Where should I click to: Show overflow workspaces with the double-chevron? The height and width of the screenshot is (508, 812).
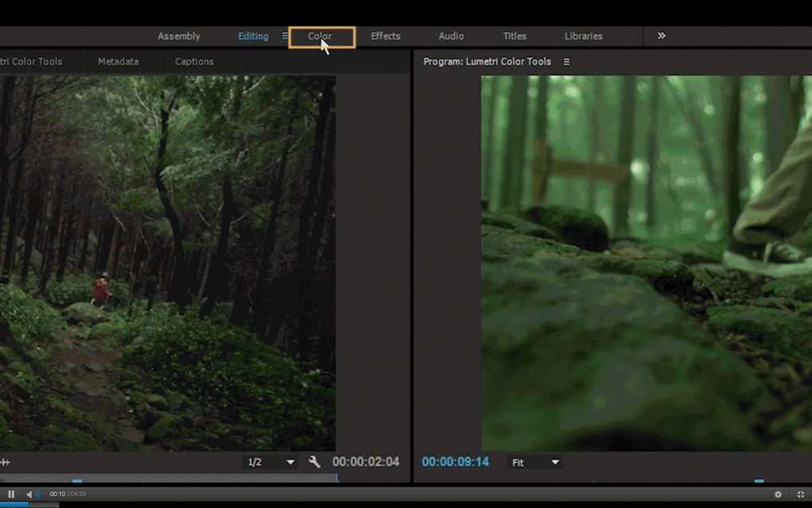[662, 36]
